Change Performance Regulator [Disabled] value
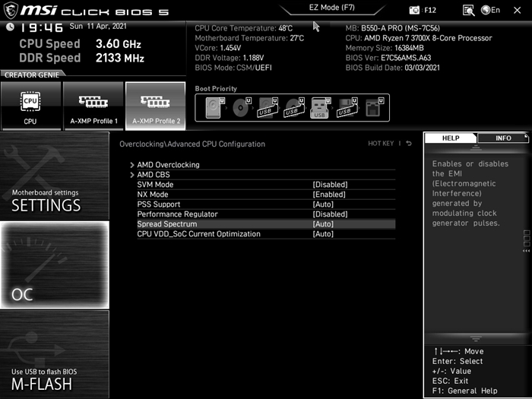Image resolution: width=532 pixels, height=399 pixels. pos(330,214)
